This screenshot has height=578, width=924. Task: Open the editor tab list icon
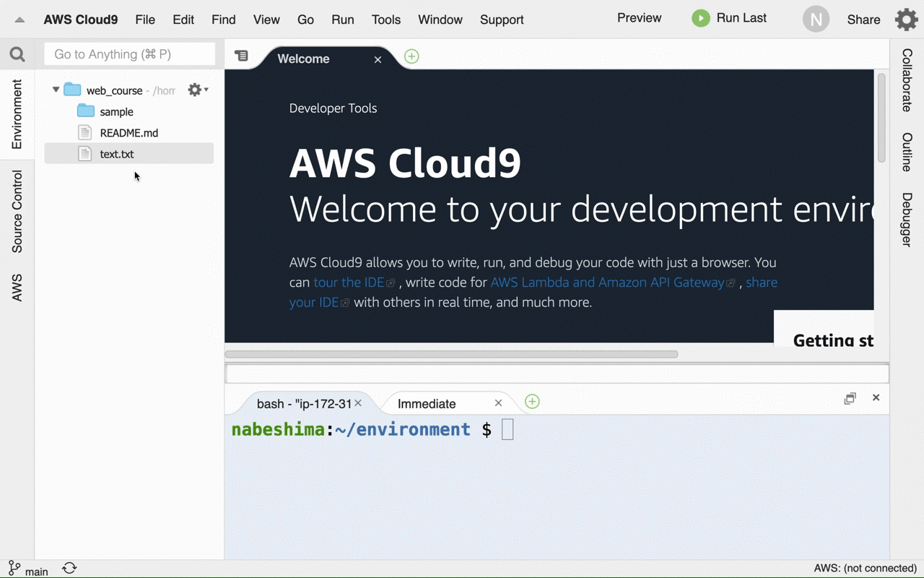[x=241, y=56]
